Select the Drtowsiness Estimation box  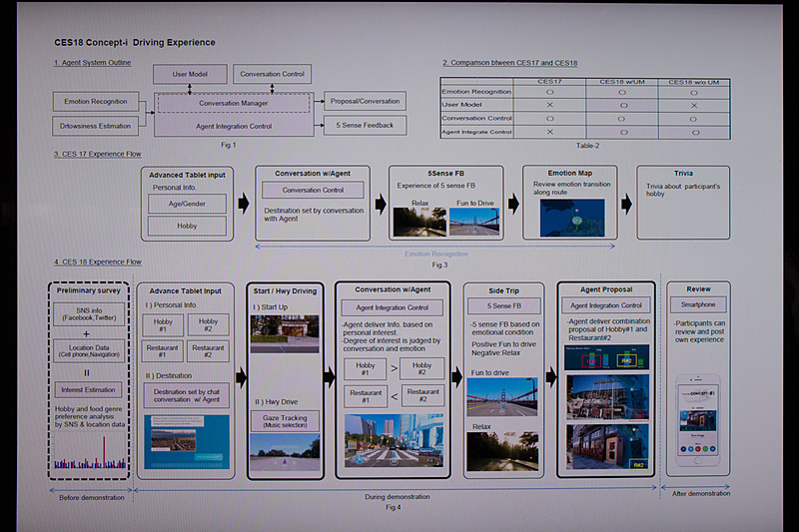point(95,126)
